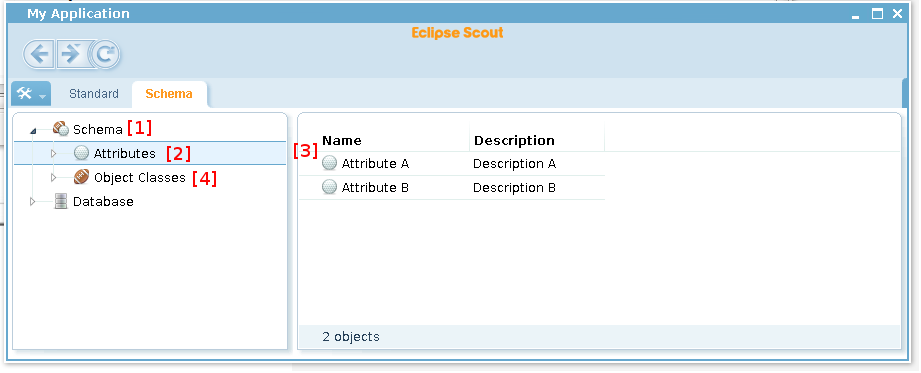
Task: Expand the Database tree node
Action: coord(32,201)
